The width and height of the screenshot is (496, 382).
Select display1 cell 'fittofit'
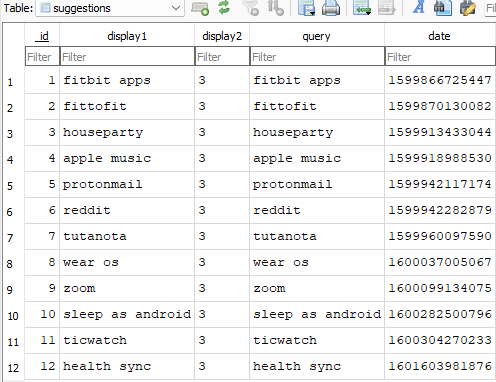click(x=127, y=106)
